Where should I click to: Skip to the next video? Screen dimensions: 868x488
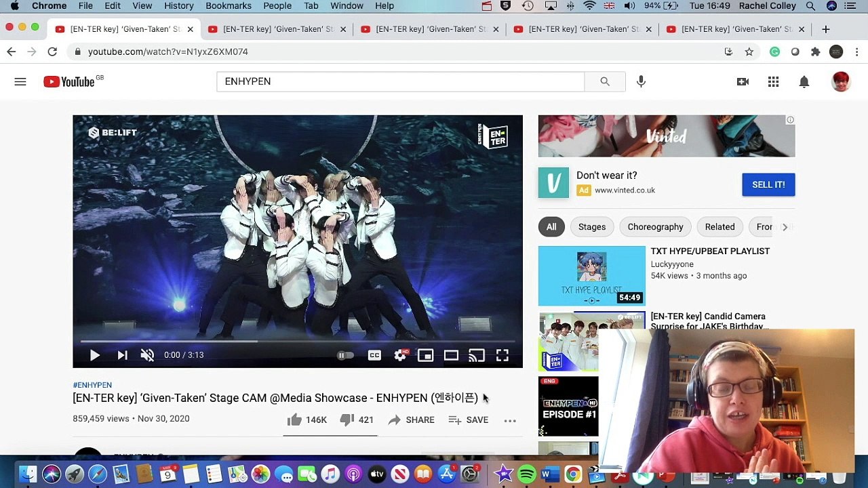point(122,355)
